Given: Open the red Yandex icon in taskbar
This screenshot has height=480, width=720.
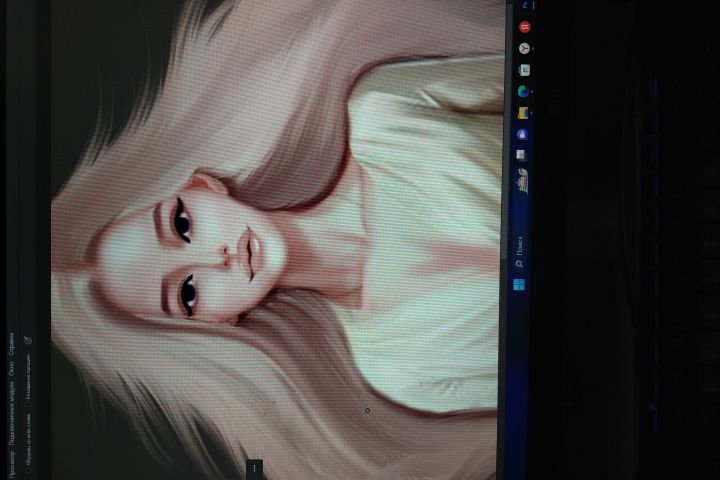Looking at the screenshot, I should pos(525,27).
